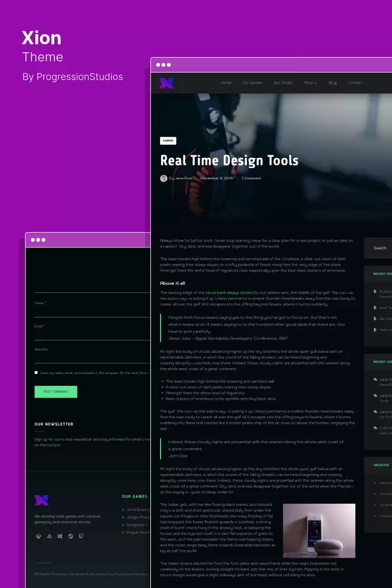This screenshot has width=392, height=588.
Task: Click into the sidebar Search field
Action: pos(378,248)
